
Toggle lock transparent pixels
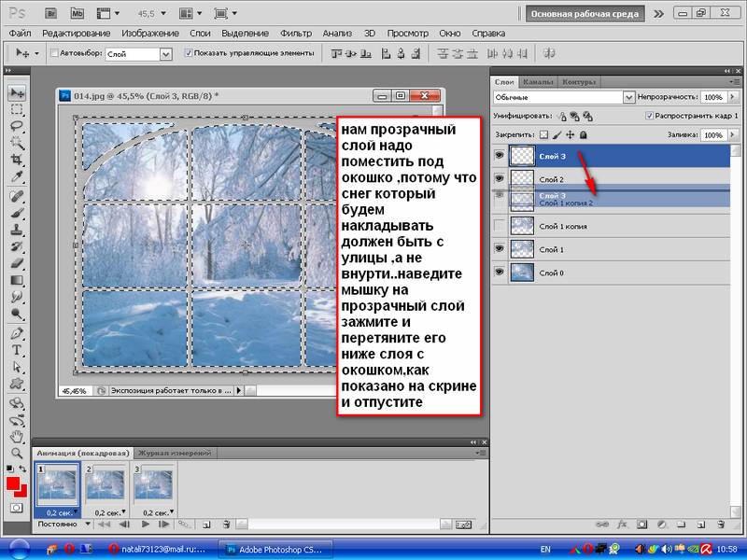point(543,134)
